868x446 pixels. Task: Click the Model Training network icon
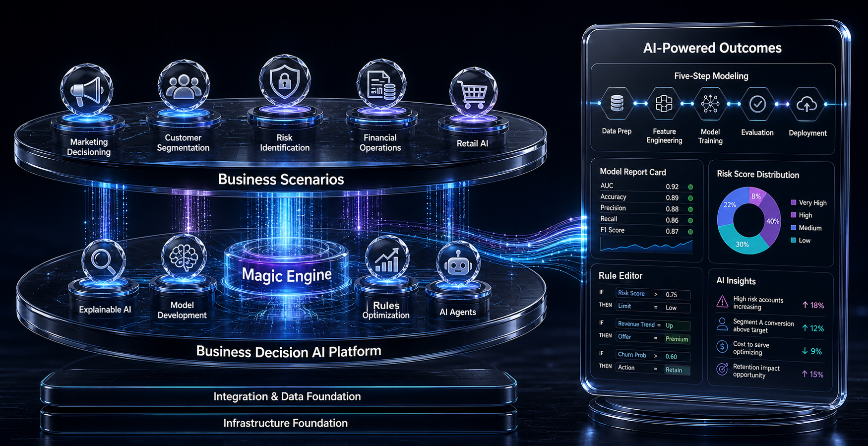(x=710, y=104)
